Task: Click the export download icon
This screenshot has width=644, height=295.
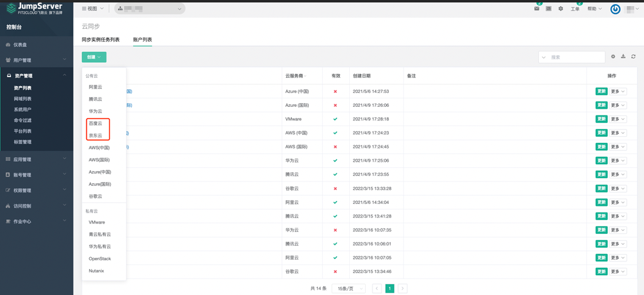Action: click(x=623, y=57)
